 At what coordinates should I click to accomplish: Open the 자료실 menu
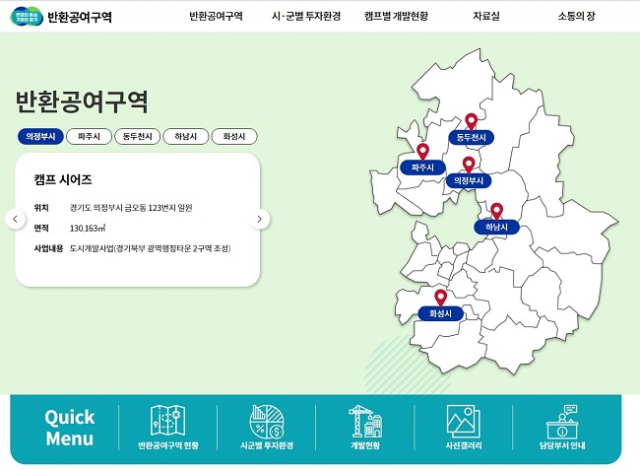[486, 16]
